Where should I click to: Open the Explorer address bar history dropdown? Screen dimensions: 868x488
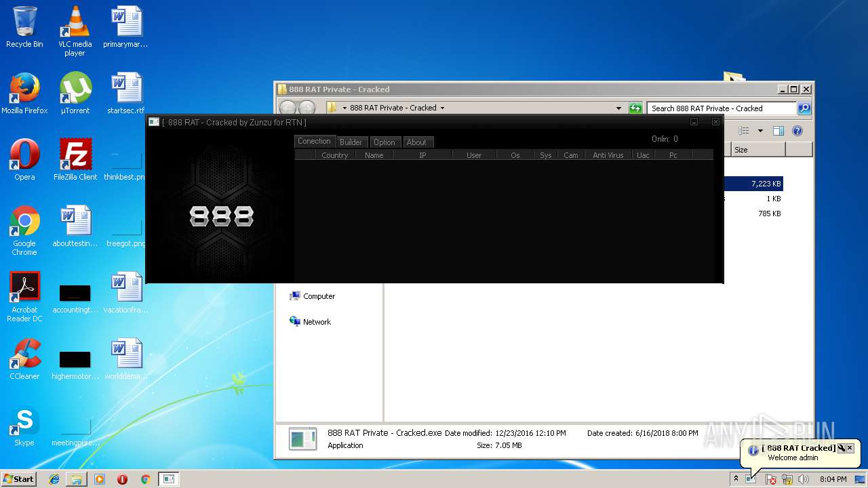click(x=618, y=108)
